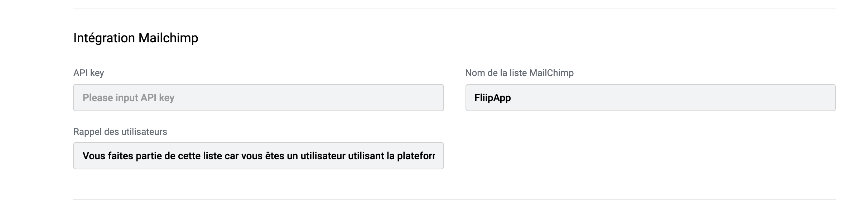868x216 pixels.
Task: Place cursor on 'Please input API key' placeholder
Action: click(x=128, y=98)
